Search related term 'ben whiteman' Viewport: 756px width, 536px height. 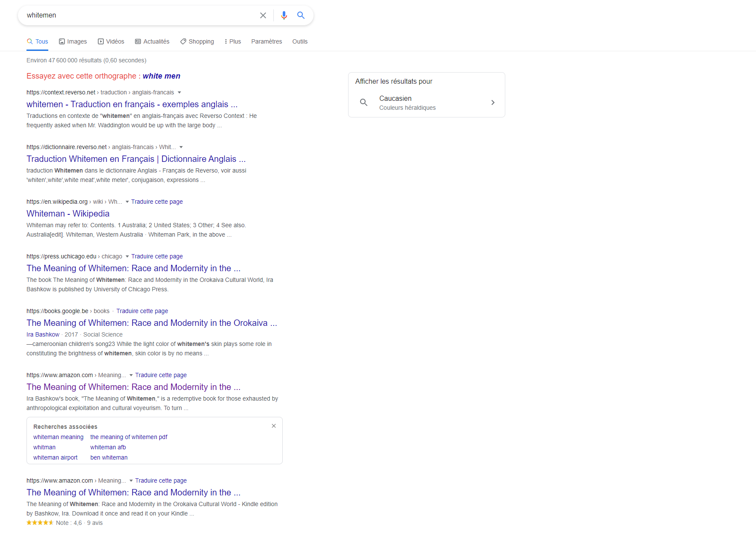pyautogui.click(x=109, y=457)
